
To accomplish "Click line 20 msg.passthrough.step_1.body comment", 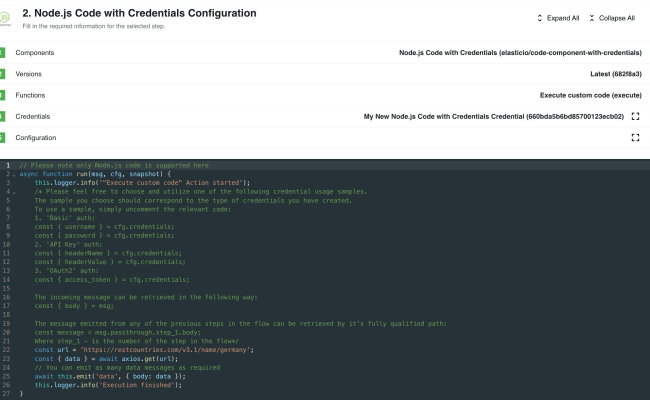I will (x=118, y=332).
